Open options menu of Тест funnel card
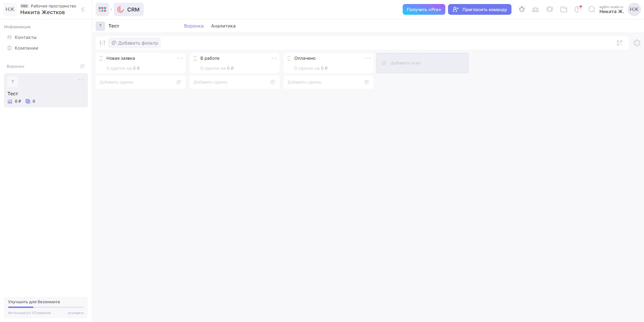Image resolution: width=644 pixels, height=322 pixels. point(81,80)
